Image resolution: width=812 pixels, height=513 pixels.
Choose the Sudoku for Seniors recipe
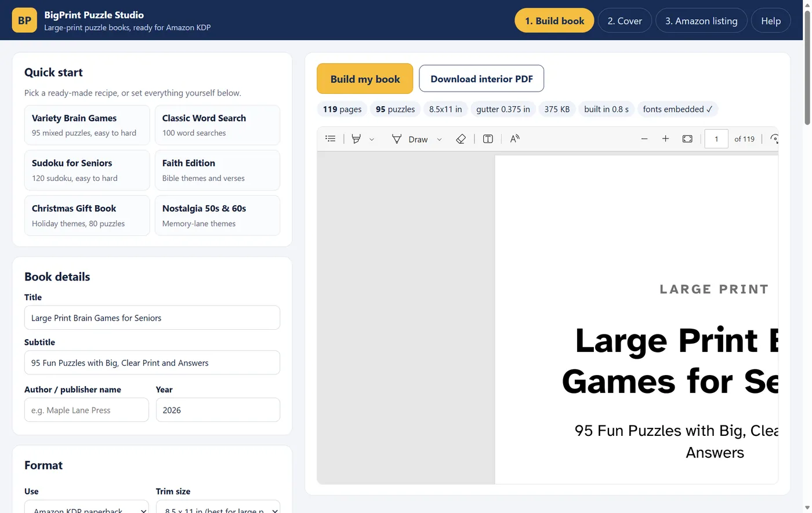tap(87, 170)
